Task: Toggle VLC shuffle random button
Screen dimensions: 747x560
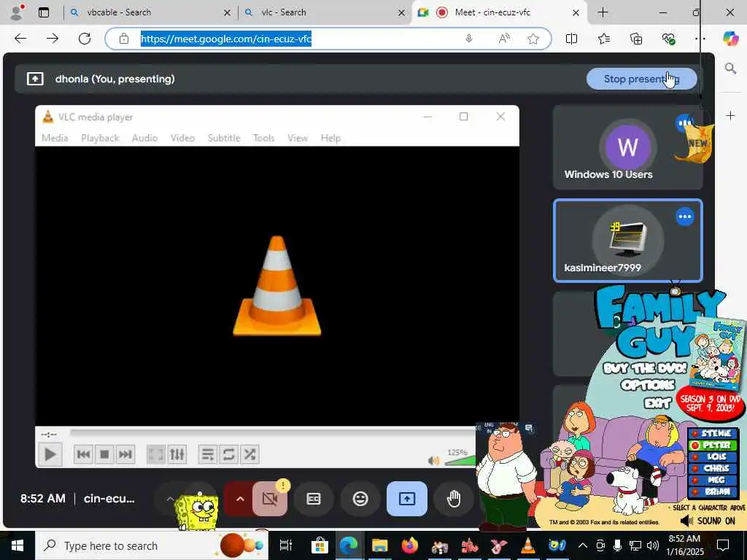Action: [249, 454]
